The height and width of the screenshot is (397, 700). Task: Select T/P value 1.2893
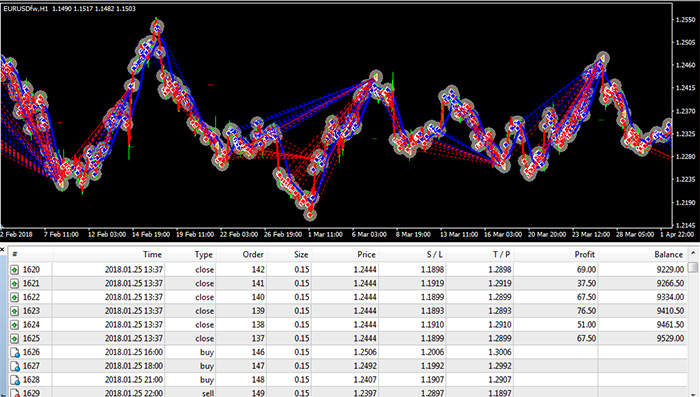tap(500, 311)
